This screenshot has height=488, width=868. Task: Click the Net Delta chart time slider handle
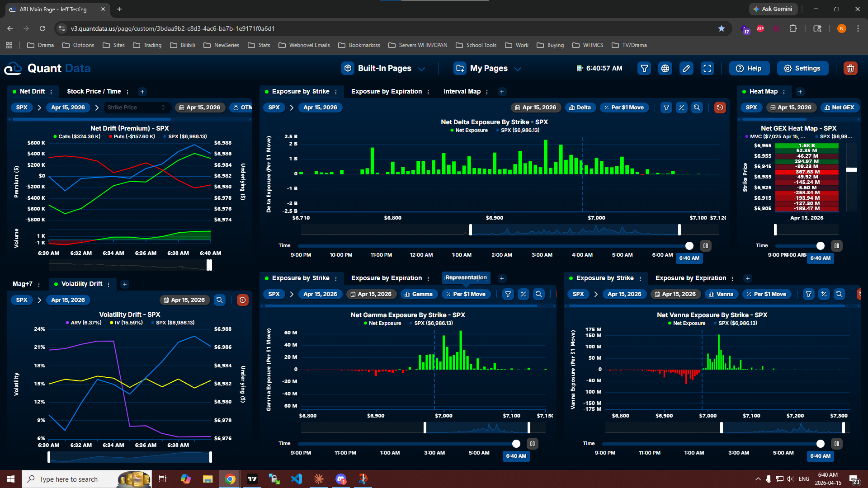click(x=689, y=246)
